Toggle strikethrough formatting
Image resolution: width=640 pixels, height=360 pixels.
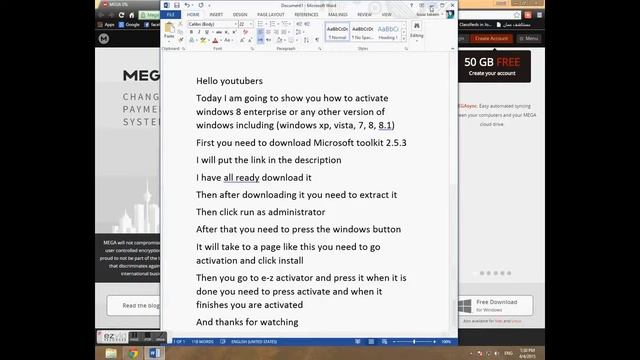[x=219, y=32]
